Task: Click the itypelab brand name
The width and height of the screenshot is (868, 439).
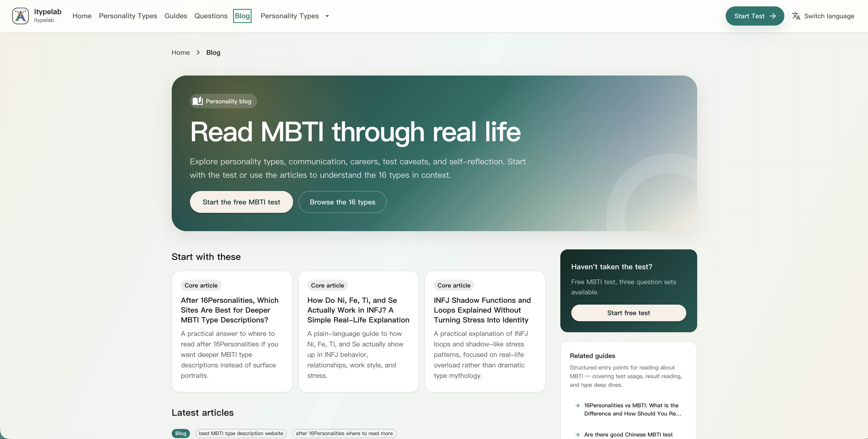Action: pos(48,12)
